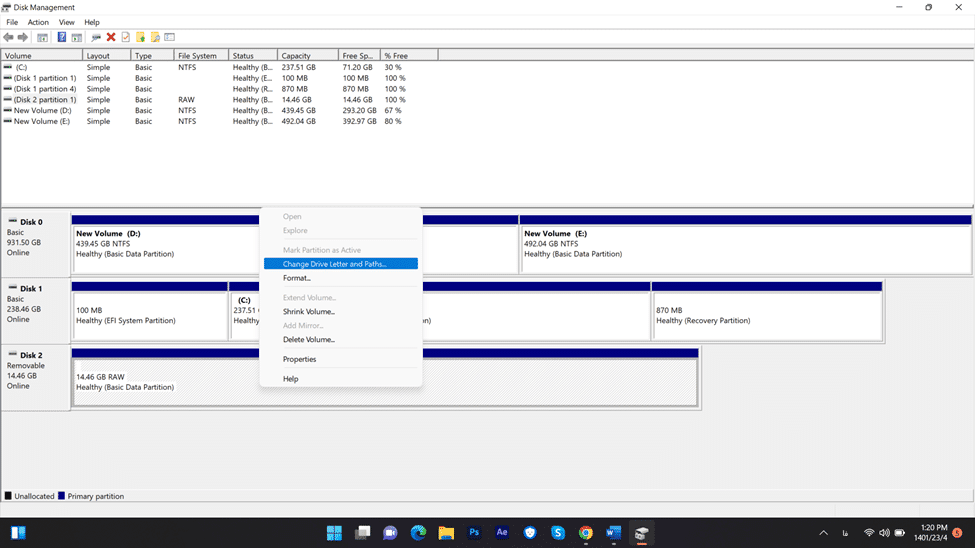This screenshot has height=548, width=975.
Task: Toggle the action pane toolbar icon
Action: [76, 37]
